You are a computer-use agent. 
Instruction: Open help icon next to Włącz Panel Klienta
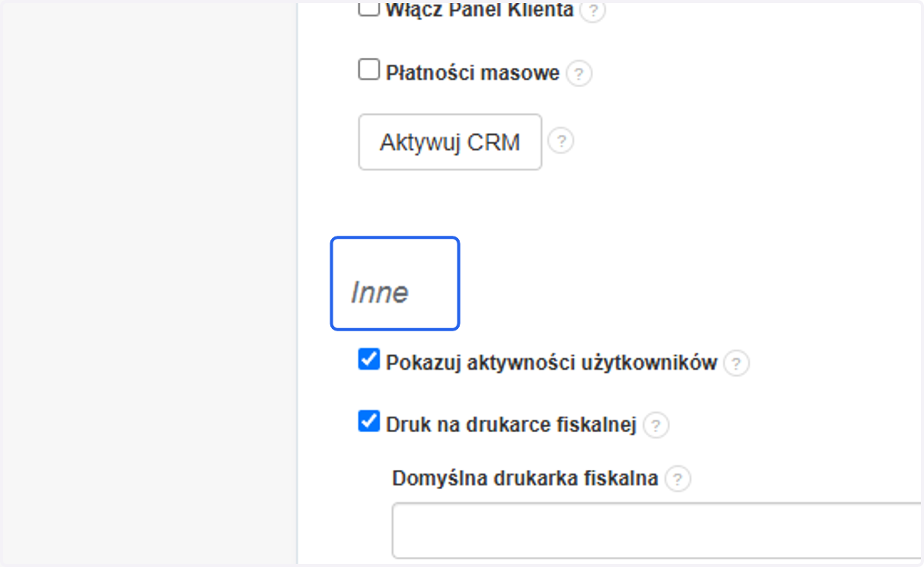pyautogui.click(x=592, y=11)
